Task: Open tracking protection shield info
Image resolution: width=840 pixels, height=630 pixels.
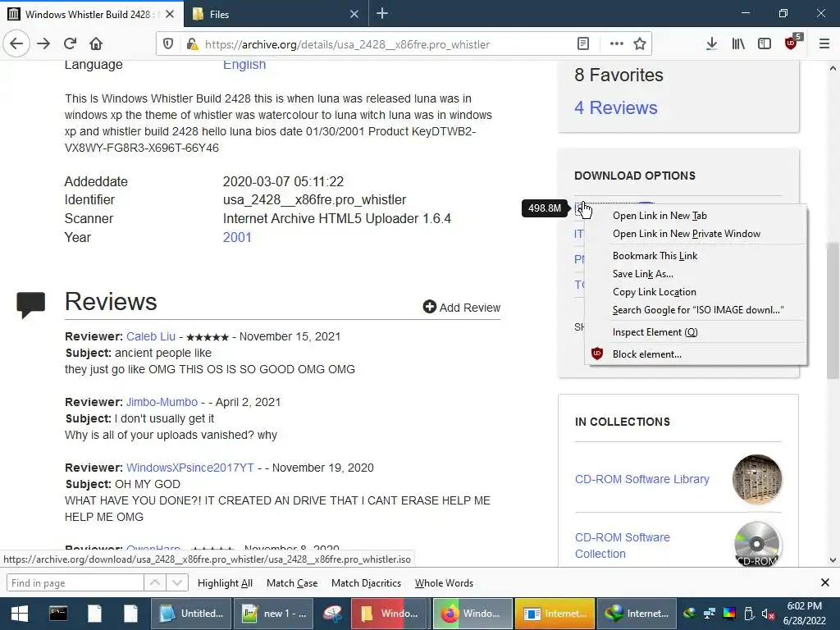Action: pyautogui.click(x=168, y=44)
